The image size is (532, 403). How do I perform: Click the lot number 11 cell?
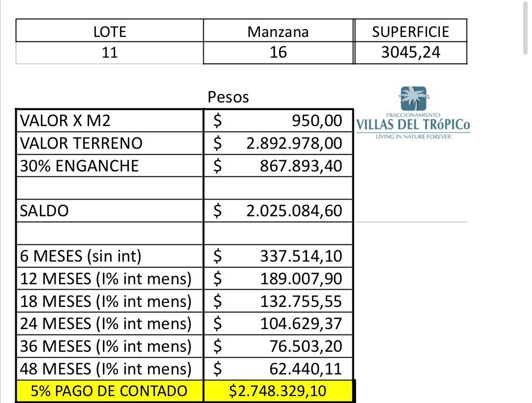110,52
